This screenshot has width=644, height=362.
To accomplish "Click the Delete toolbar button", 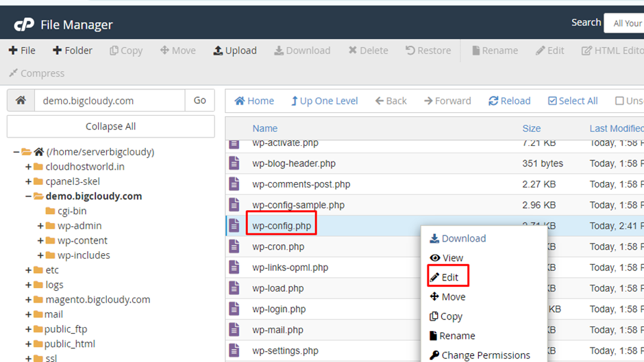I will click(x=369, y=51).
